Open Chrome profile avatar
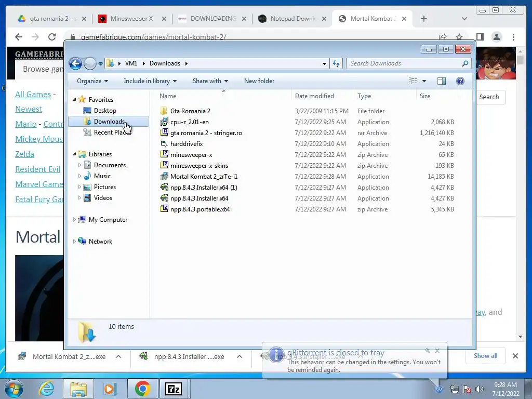The height and width of the screenshot is (399, 532). pyautogui.click(x=497, y=37)
